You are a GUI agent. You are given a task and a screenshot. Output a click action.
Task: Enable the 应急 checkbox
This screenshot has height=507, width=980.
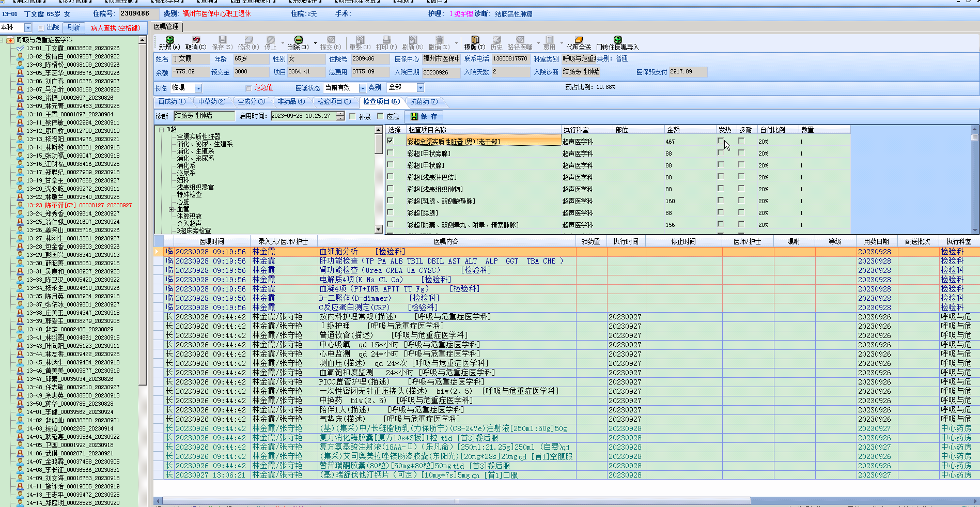(x=381, y=116)
